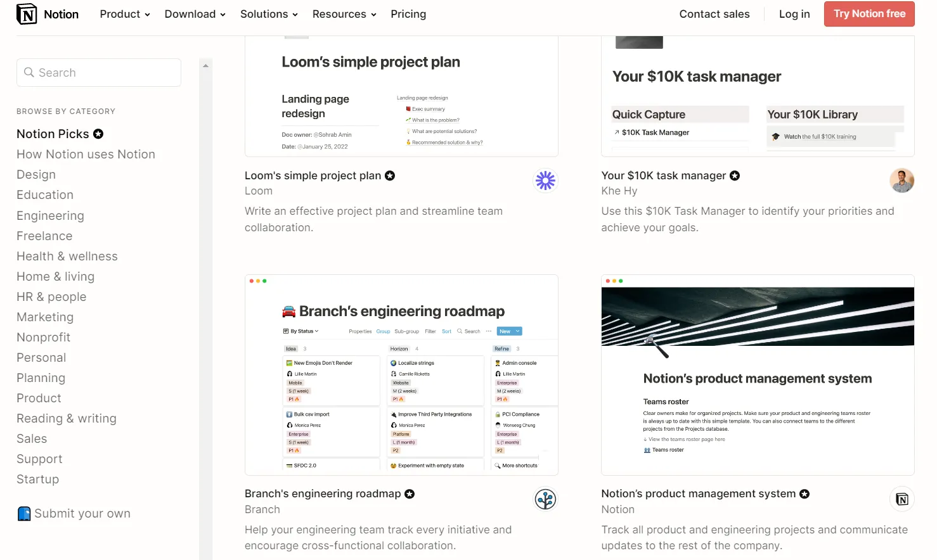Screen dimensions: 937x560
Task: Click the star badge next to Notion Picks
Action: (x=98, y=134)
